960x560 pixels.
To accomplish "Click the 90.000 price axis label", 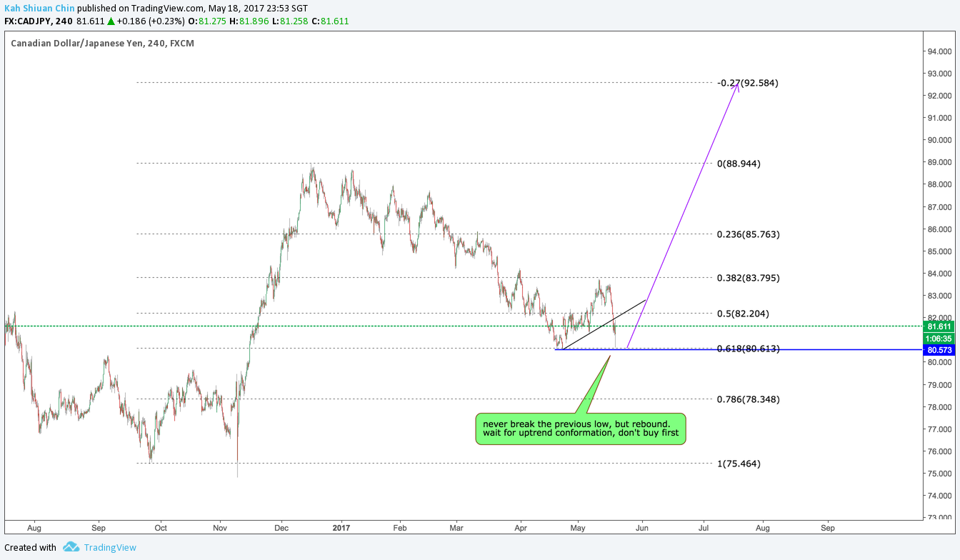I will click(x=939, y=140).
